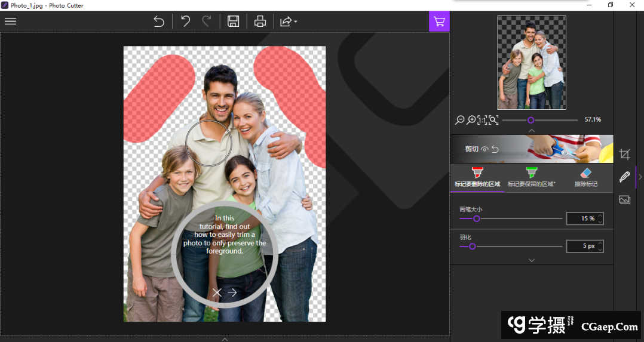Screen dimensions: 644x342
Task: Select the red 标记要删除的区域 marker tab
Action: tap(477, 178)
